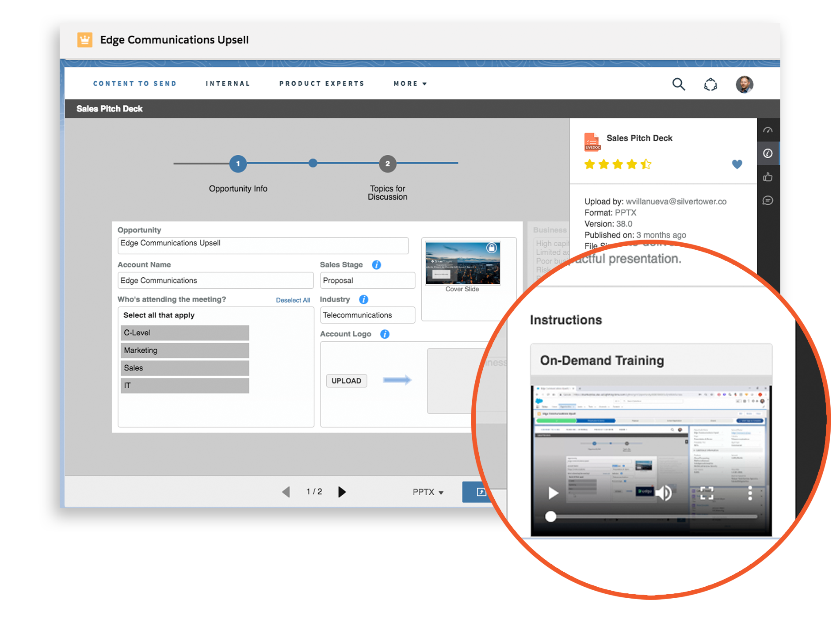
Task: Play the On-Demand Training video
Action: (553, 493)
